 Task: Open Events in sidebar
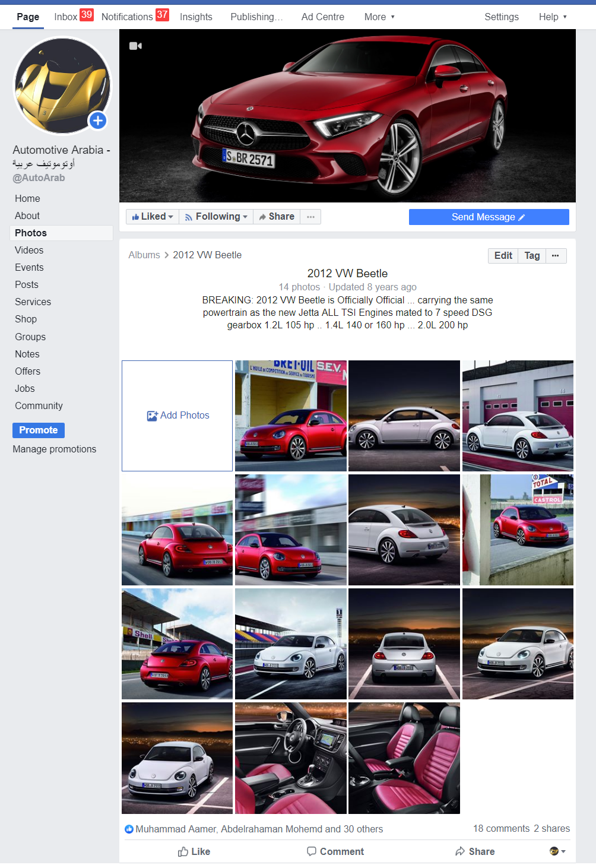click(29, 267)
